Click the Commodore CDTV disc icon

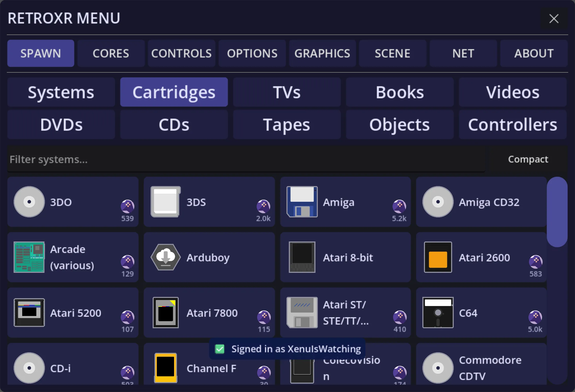(438, 368)
